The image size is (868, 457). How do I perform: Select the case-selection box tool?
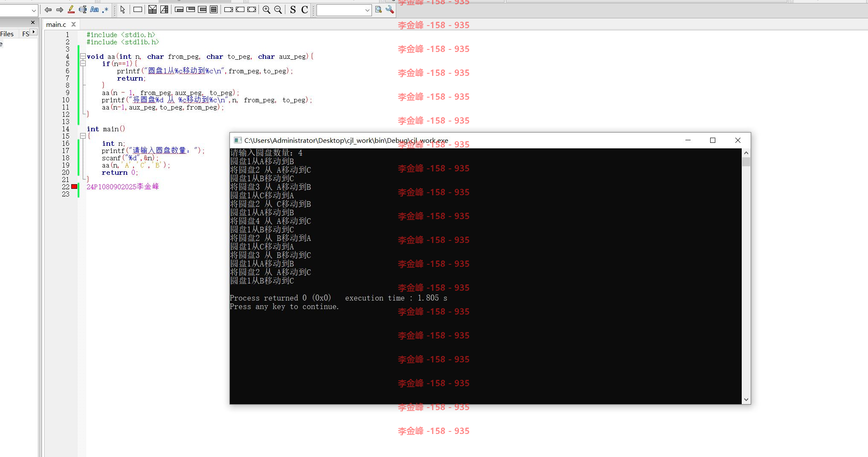[x=164, y=9]
